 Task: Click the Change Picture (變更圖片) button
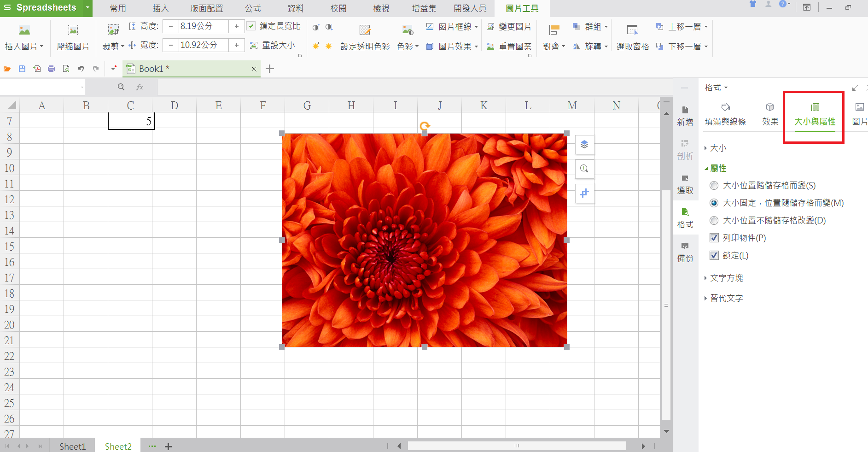click(x=509, y=27)
